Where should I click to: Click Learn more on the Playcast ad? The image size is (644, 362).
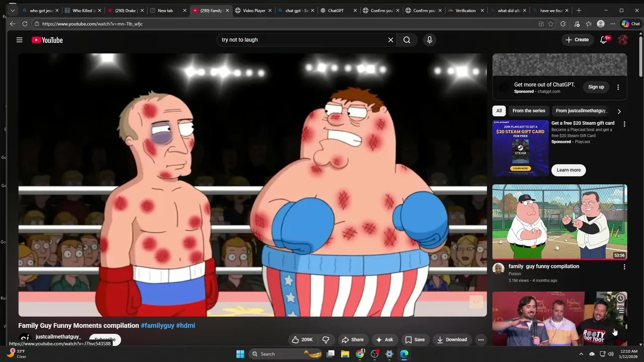[x=569, y=170]
